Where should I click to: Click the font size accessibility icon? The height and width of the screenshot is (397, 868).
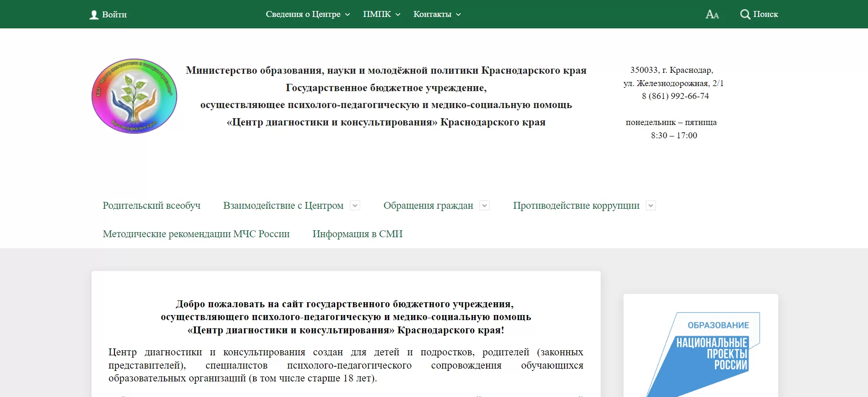(x=712, y=15)
